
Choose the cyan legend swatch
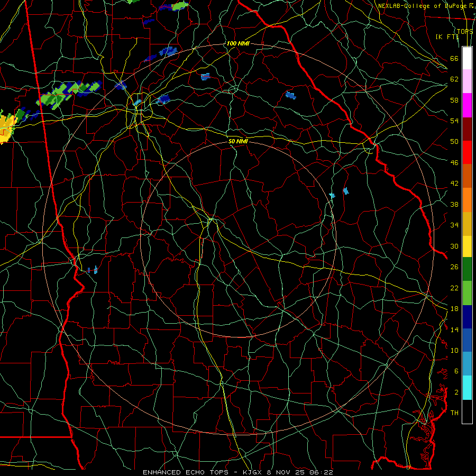click(x=467, y=388)
